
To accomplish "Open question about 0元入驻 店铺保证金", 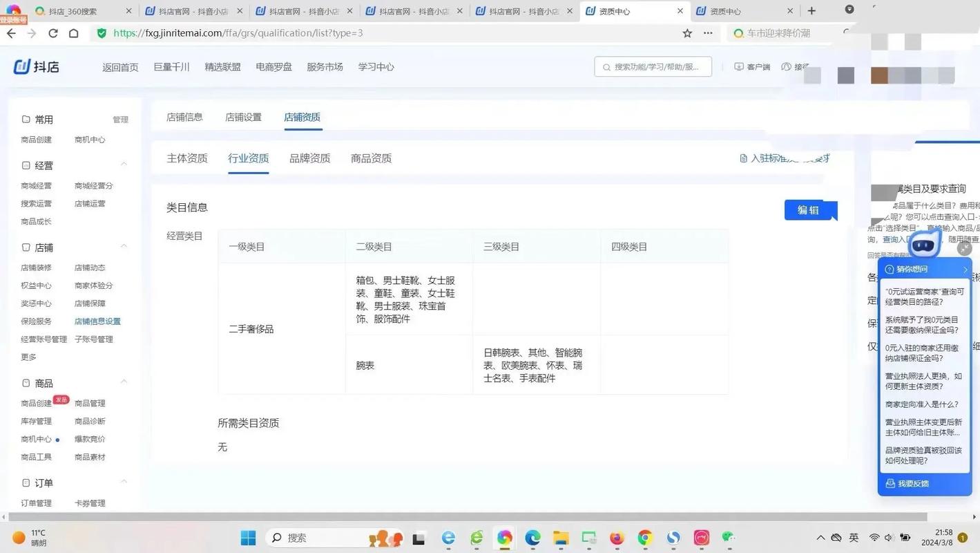I will coord(922,353).
